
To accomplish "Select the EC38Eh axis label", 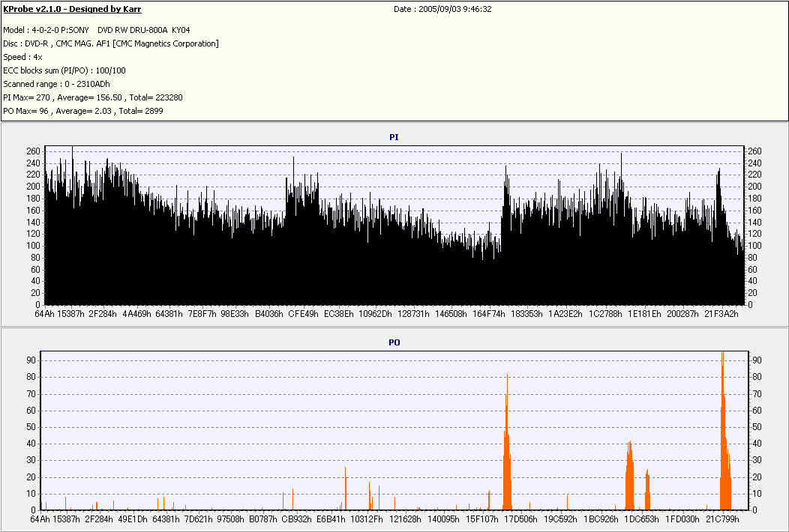I will pos(339,314).
